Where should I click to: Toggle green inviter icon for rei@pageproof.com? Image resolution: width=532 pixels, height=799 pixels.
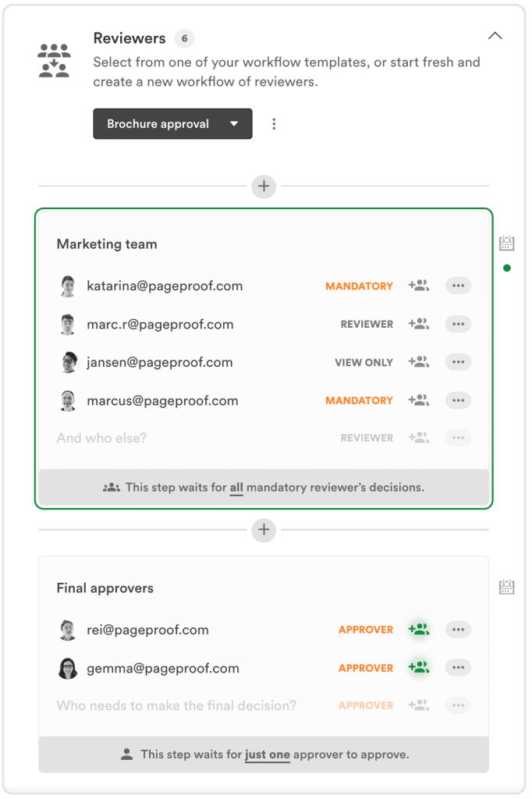coord(419,629)
